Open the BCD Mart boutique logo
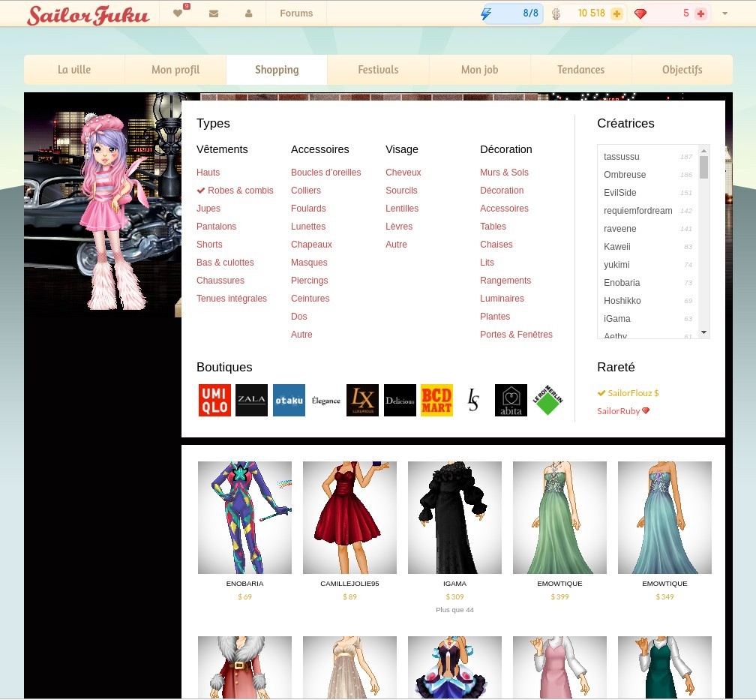The height and width of the screenshot is (700, 756). (x=436, y=400)
